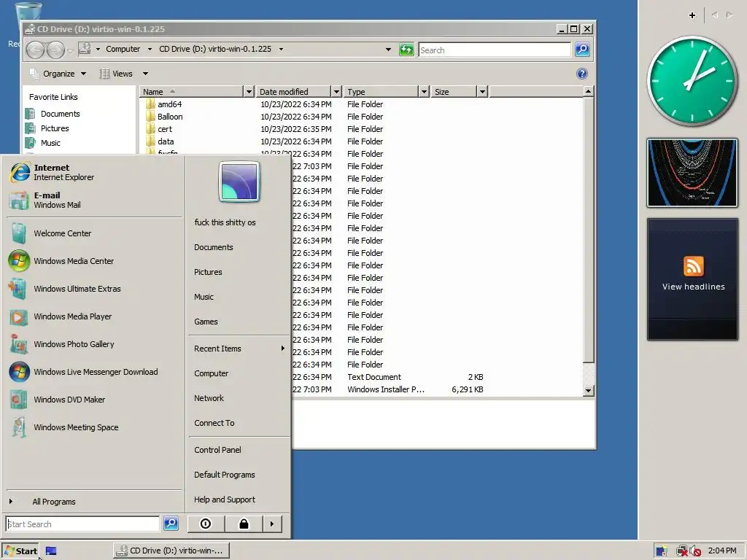747x560 pixels.
Task: Open Documents in Favorite Links
Action: [60, 114]
